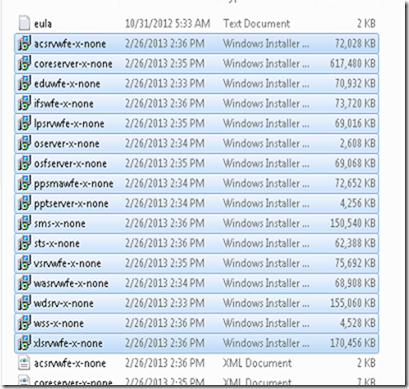Select the xlsrvwfe-x-none installer file name

[68, 343]
